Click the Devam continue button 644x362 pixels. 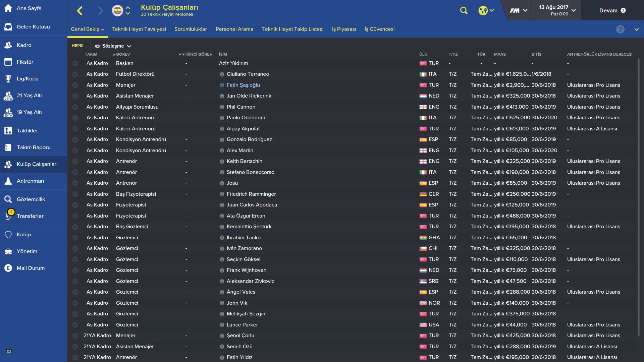pyautogui.click(x=612, y=10)
